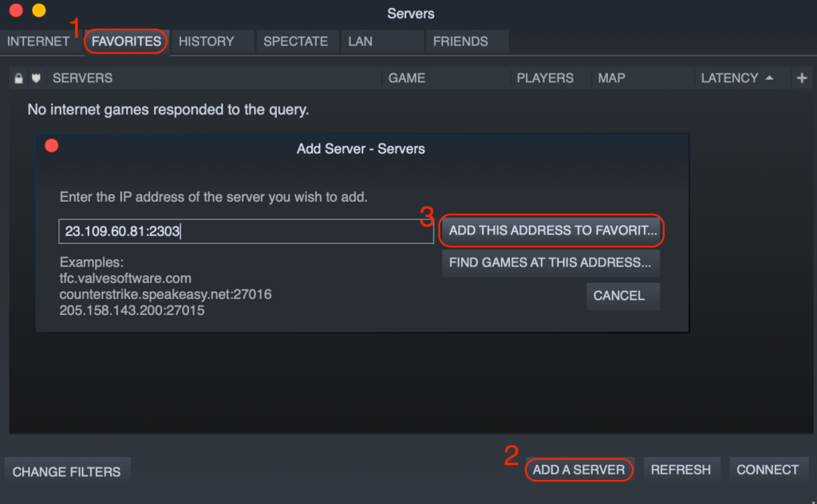Click the plus icon to add a column
Viewport: 817px width, 504px height.
(x=803, y=77)
